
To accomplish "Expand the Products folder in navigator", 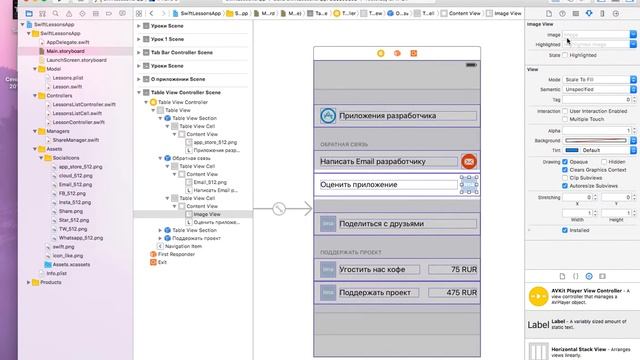I will (x=29, y=282).
